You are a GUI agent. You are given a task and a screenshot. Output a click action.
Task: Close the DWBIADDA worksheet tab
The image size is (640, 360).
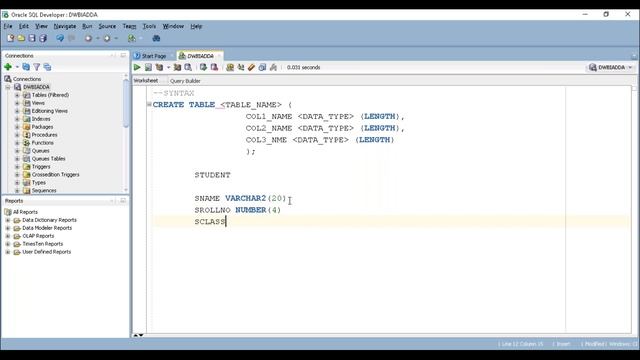coord(219,56)
